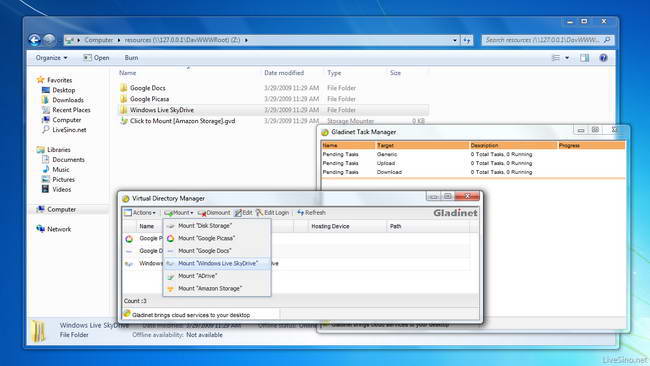Click the Description column in Task Manager
Screen dimensions: 650x366
point(513,145)
